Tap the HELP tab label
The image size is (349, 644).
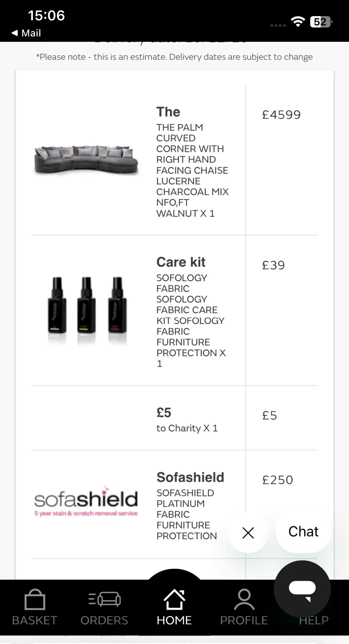[314, 620]
